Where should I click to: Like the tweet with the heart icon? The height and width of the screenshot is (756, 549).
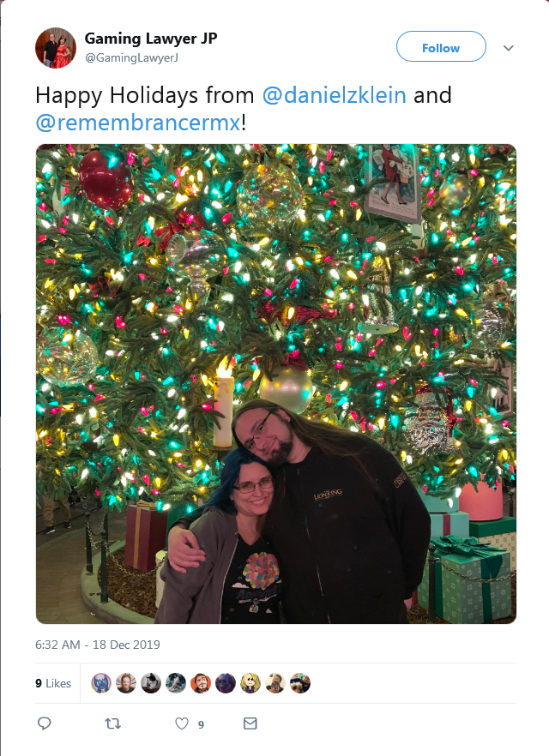181,723
